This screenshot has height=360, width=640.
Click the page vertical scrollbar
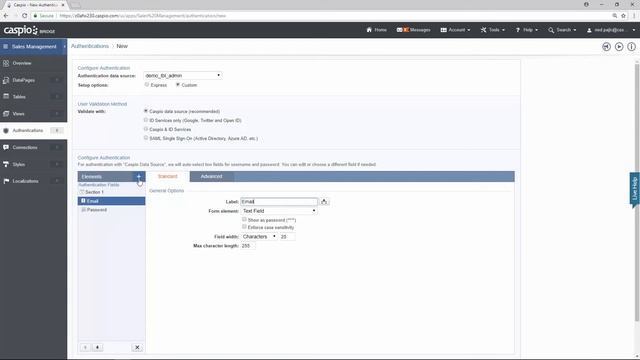[x=637, y=192]
